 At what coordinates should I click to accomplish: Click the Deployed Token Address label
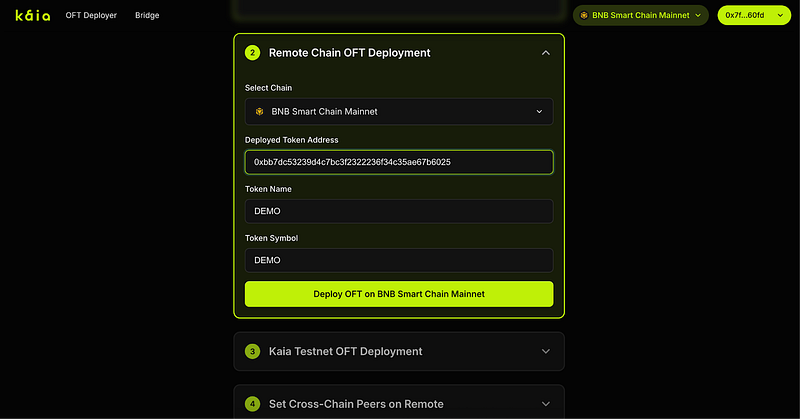click(291, 140)
